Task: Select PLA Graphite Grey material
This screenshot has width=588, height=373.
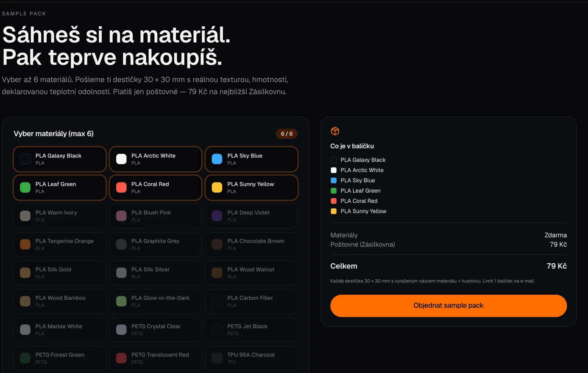Action: (155, 244)
